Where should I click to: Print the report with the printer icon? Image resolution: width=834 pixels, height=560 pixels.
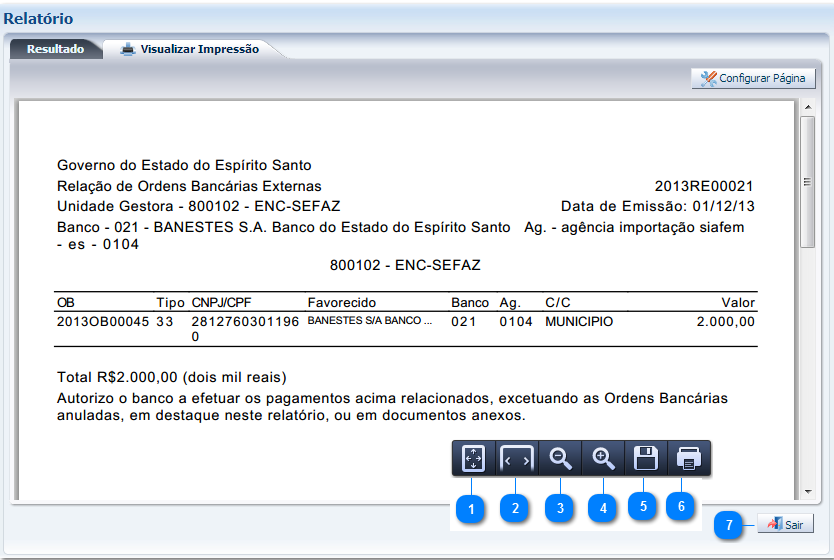690,458
